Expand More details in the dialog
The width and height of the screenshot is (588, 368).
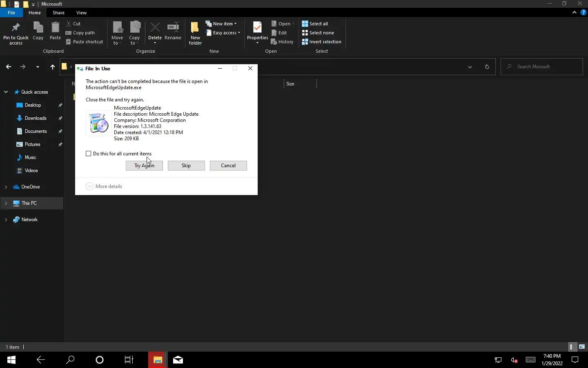[104, 186]
